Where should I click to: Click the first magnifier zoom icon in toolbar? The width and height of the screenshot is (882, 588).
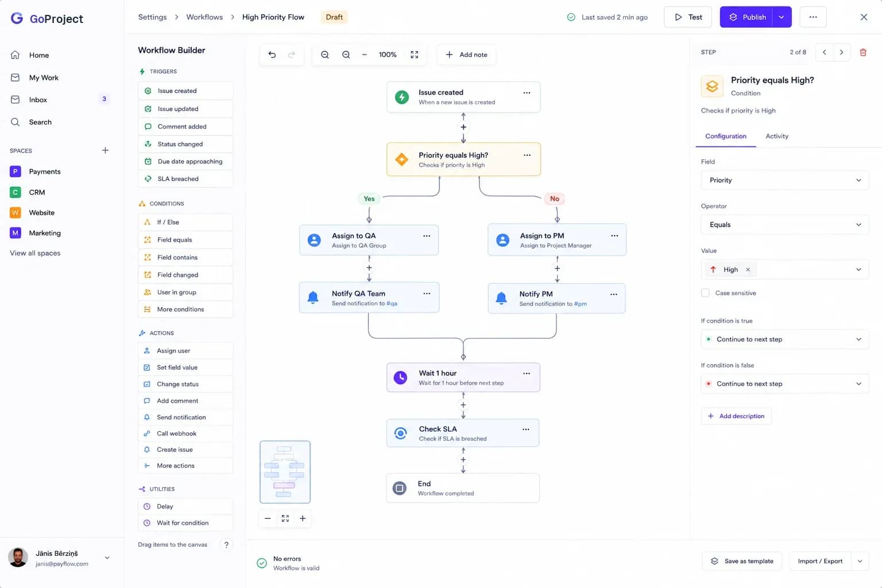point(325,55)
